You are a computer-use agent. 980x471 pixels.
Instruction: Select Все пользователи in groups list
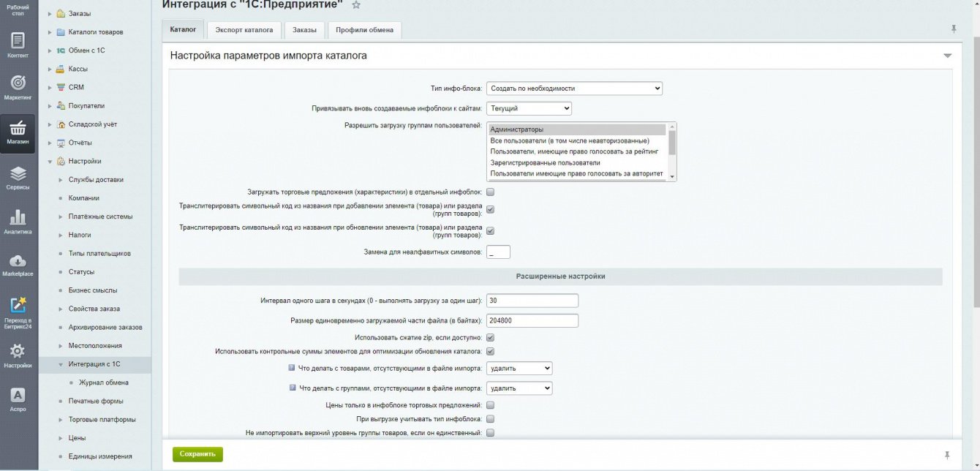[578, 140]
